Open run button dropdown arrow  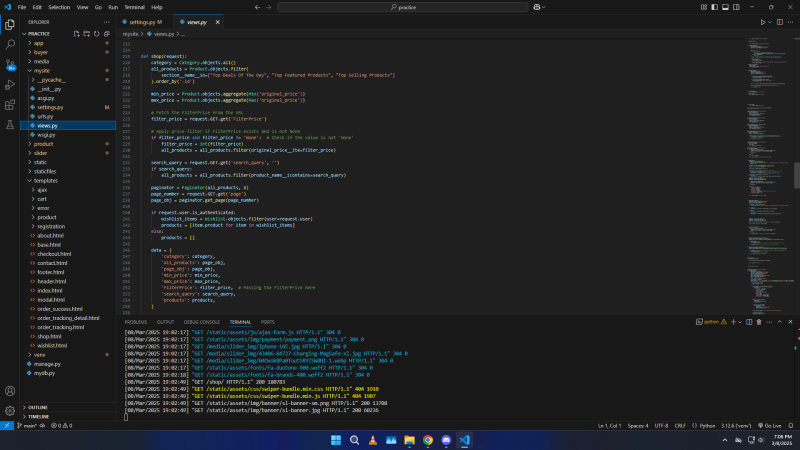(770, 21)
